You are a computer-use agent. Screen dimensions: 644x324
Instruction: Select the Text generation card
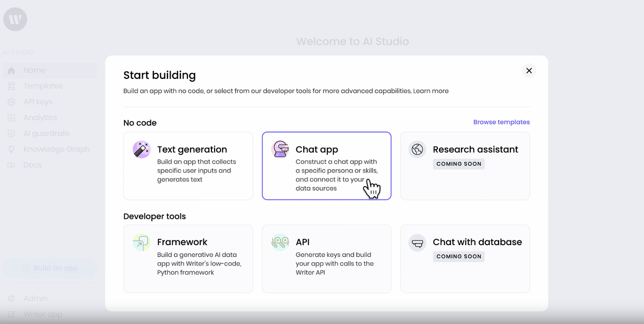tap(188, 166)
